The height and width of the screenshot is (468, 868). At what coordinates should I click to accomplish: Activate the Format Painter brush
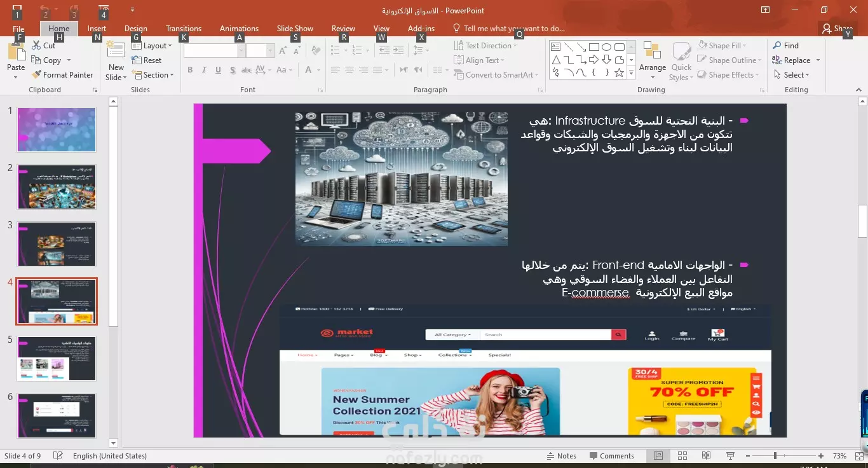[62, 75]
